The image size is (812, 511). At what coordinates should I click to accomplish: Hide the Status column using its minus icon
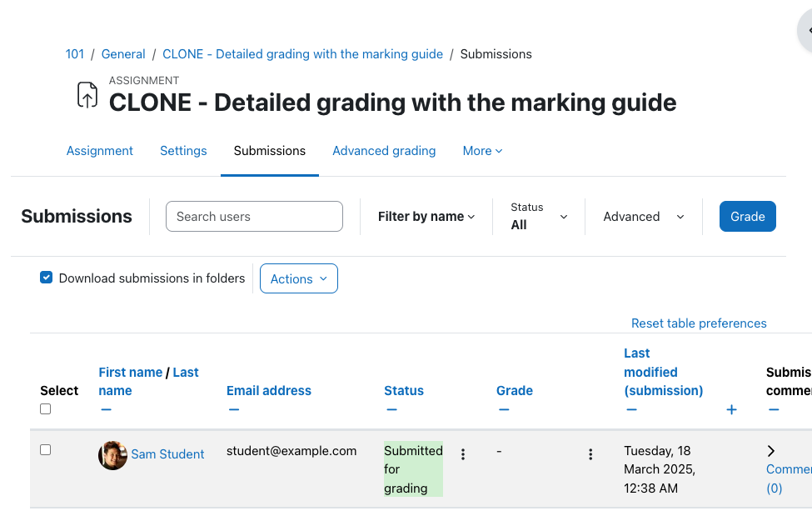[391, 409]
